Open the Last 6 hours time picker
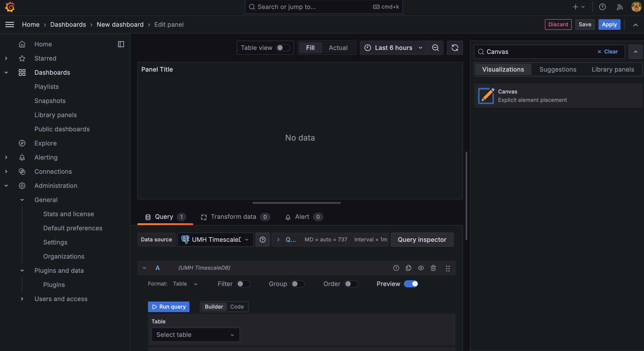The width and height of the screenshot is (644, 351). click(x=393, y=48)
